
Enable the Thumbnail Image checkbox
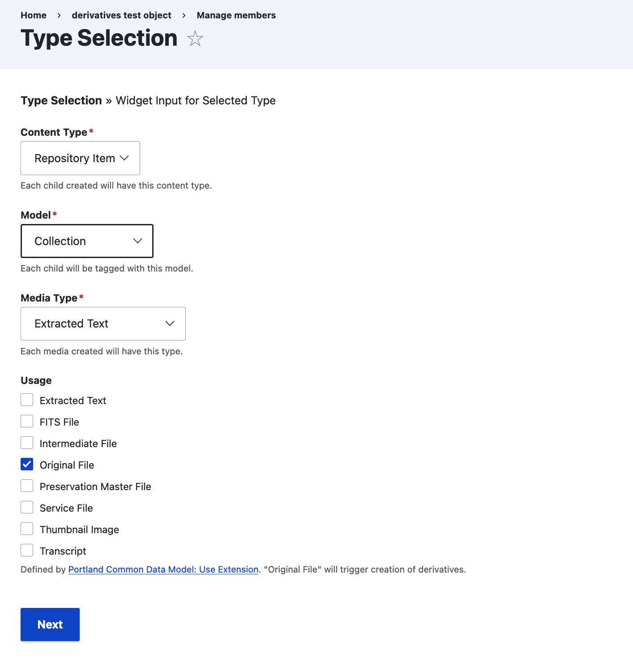click(27, 529)
